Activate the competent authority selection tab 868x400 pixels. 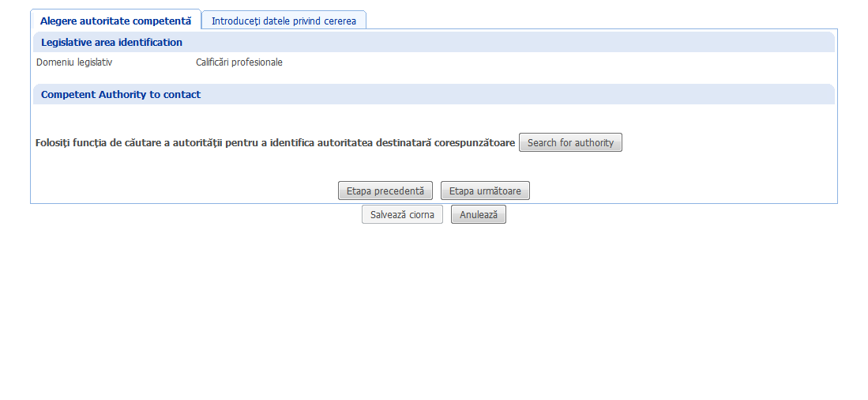(115, 21)
